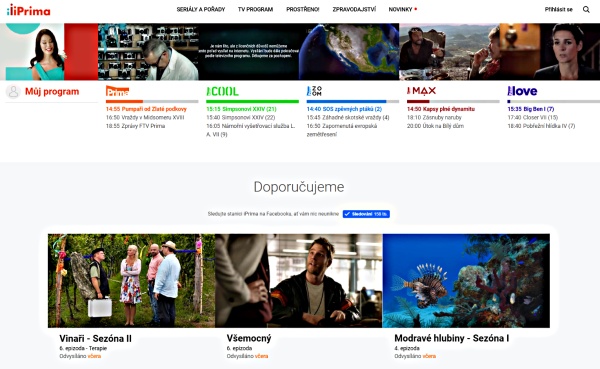Open the COOL stream thumbnail with licensing notice

[x=249, y=52]
